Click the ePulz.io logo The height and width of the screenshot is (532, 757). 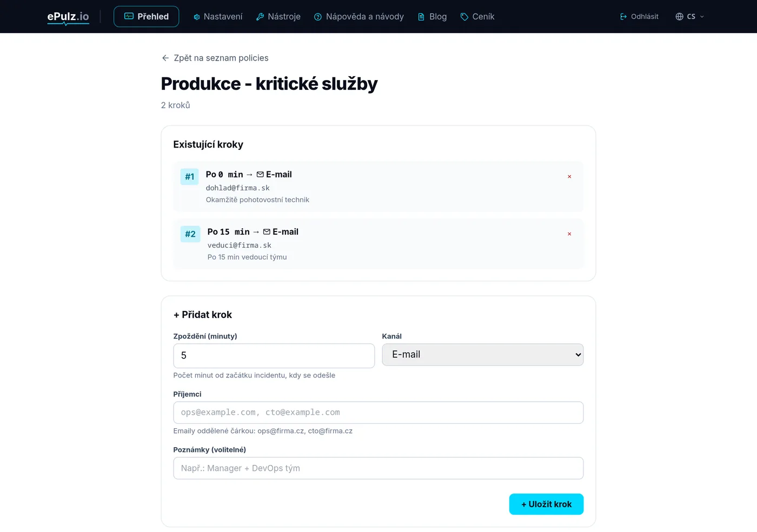(68, 17)
